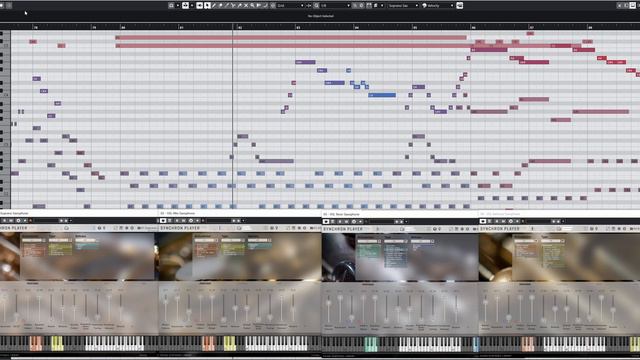This screenshot has width=640, height=360.
Task: Open preset menu arrow in Baritone plugin header
Action: point(563,221)
